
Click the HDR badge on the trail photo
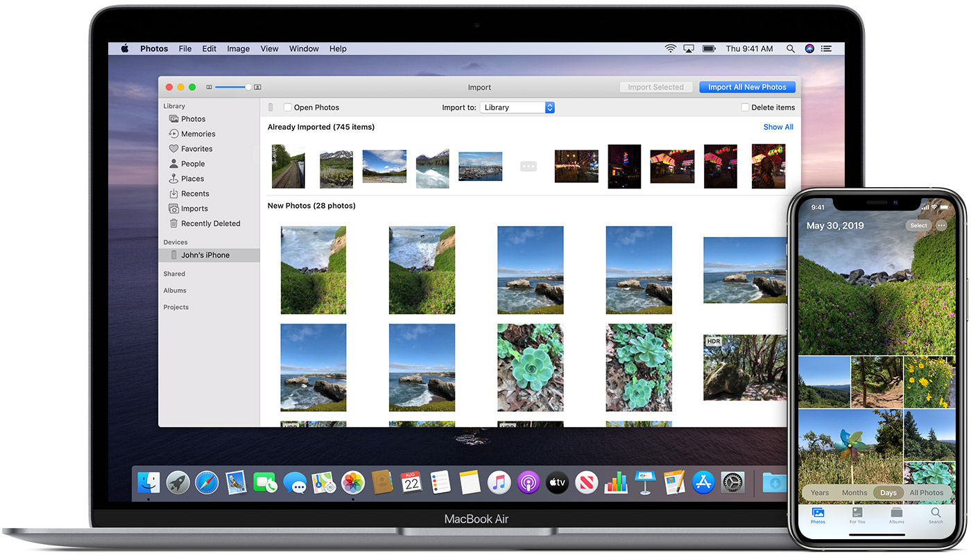713,341
